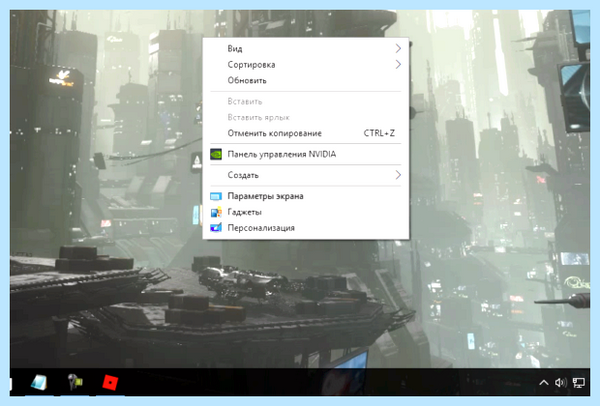This screenshot has height=406, width=600.
Task: Select Обновить in context menu
Action: (x=305, y=80)
